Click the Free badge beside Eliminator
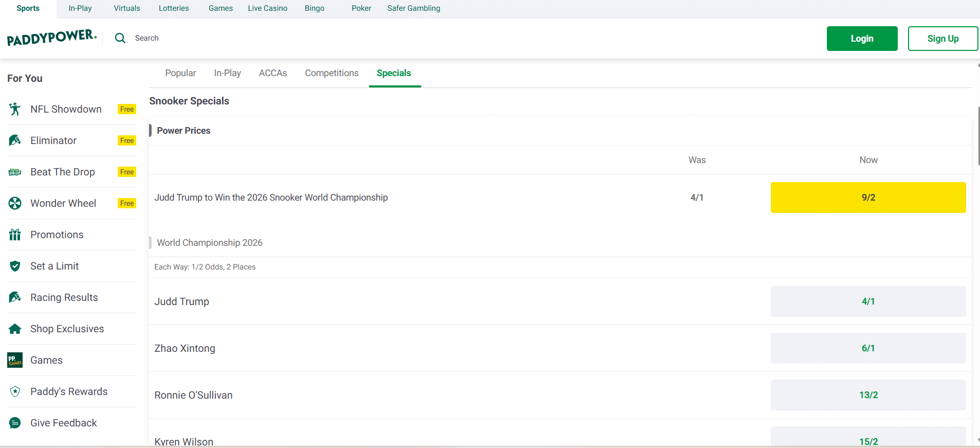The height and width of the screenshot is (448, 980). coord(127,140)
